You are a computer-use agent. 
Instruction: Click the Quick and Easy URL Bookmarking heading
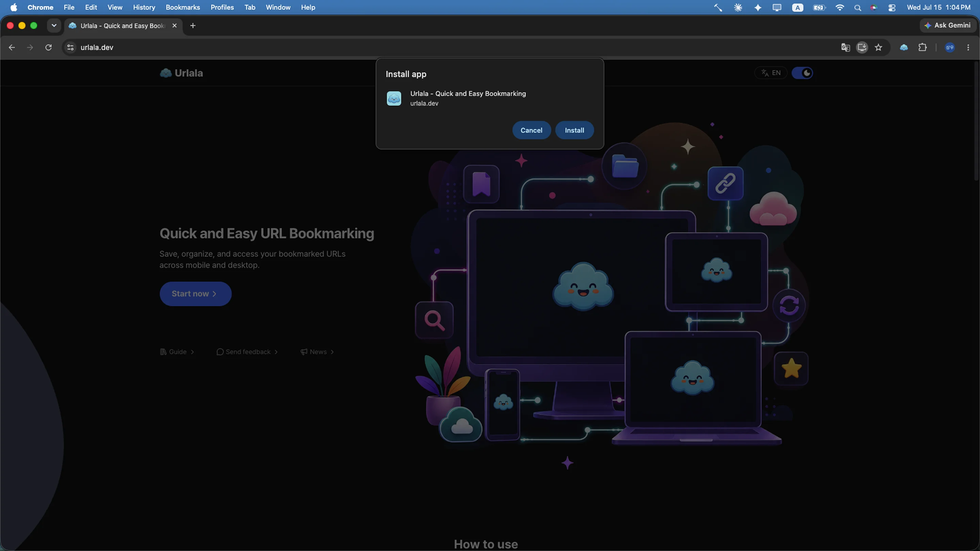[x=267, y=233]
